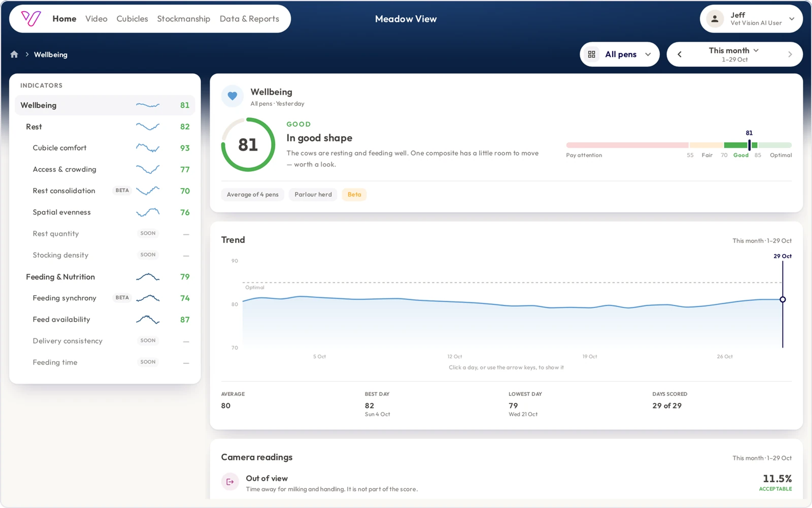The width and height of the screenshot is (812, 508).
Task: Click the Out of view exit icon
Action: (x=230, y=482)
